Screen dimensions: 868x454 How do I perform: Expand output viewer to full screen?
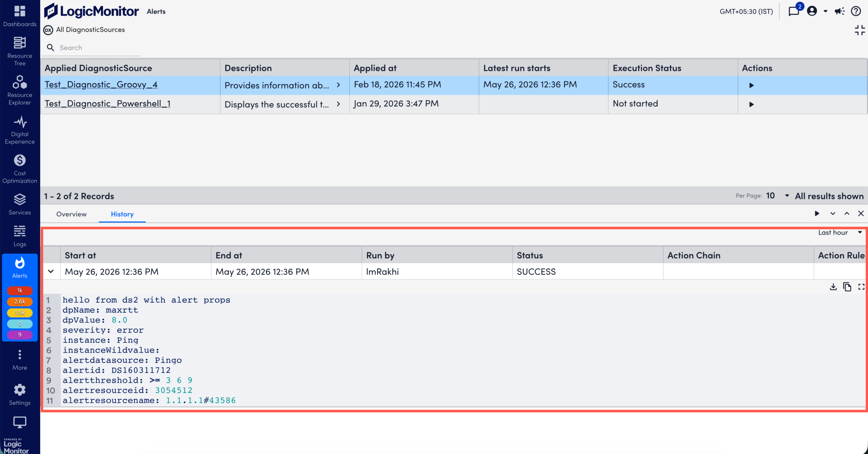(x=861, y=287)
